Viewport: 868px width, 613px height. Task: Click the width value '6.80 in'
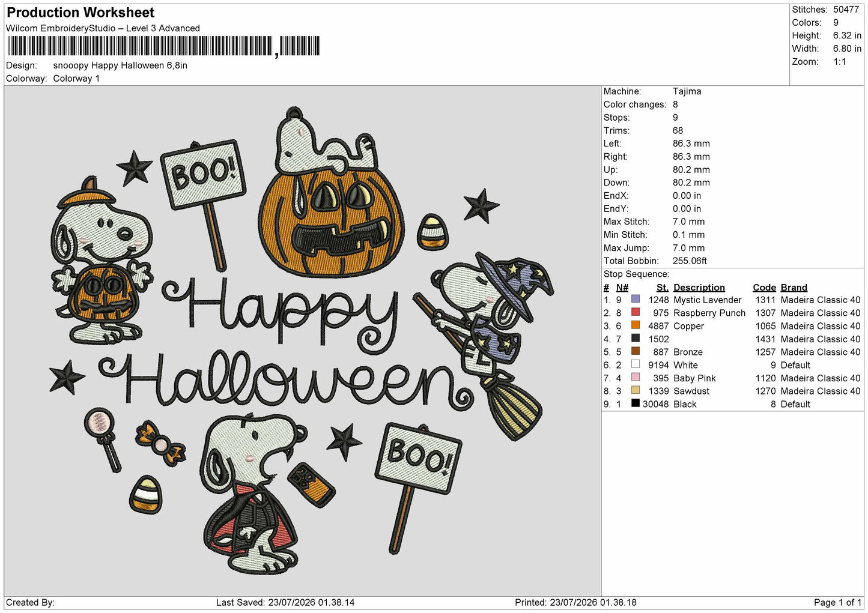pos(847,49)
